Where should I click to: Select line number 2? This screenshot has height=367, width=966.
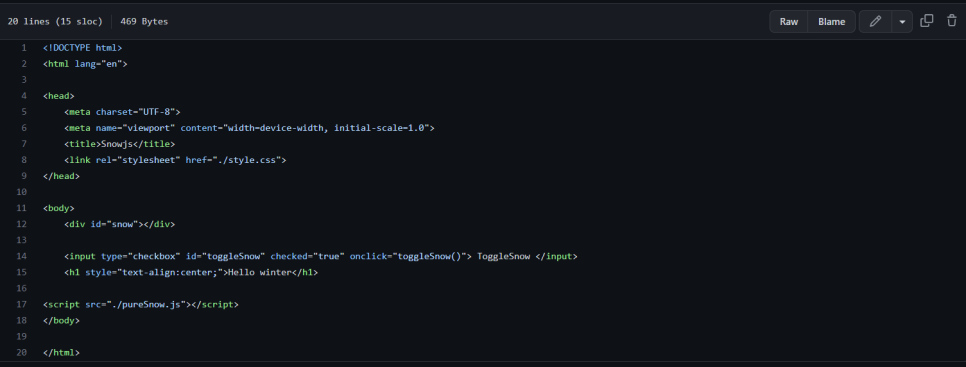point(23,63)
